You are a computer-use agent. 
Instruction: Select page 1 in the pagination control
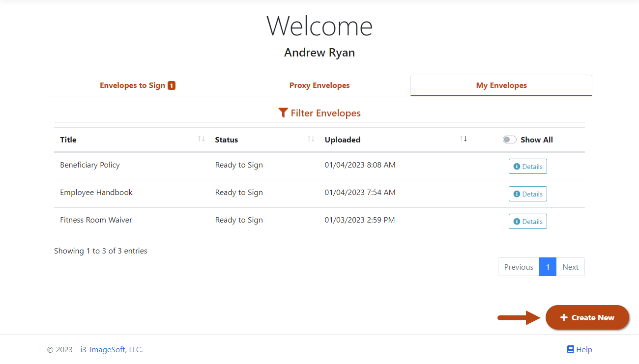(x=548, y=267)
